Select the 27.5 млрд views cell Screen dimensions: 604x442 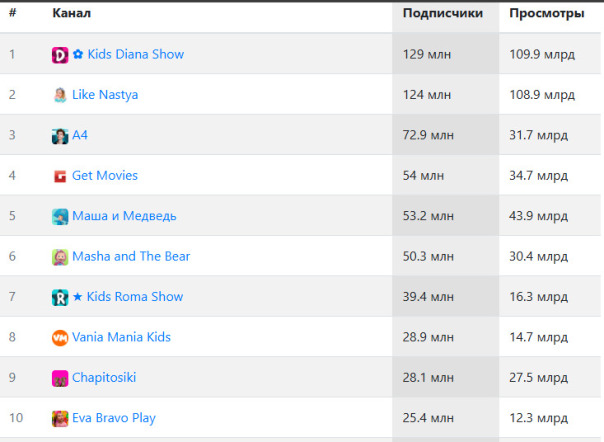point(550,378)
